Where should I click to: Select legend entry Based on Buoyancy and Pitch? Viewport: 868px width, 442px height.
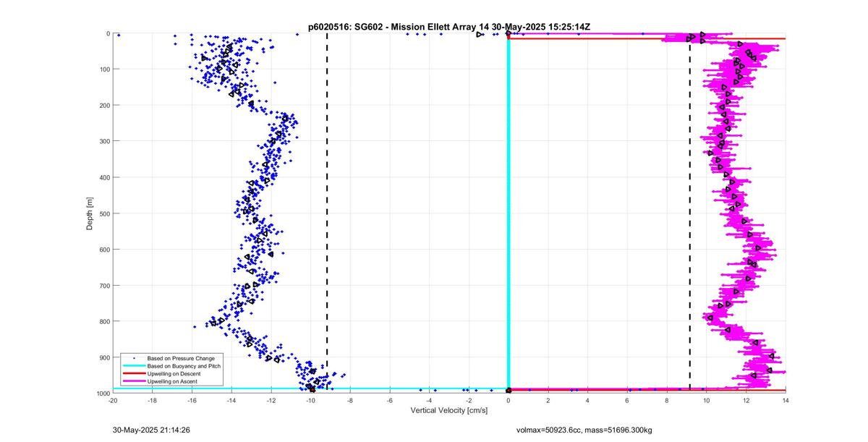click(185, 366)
